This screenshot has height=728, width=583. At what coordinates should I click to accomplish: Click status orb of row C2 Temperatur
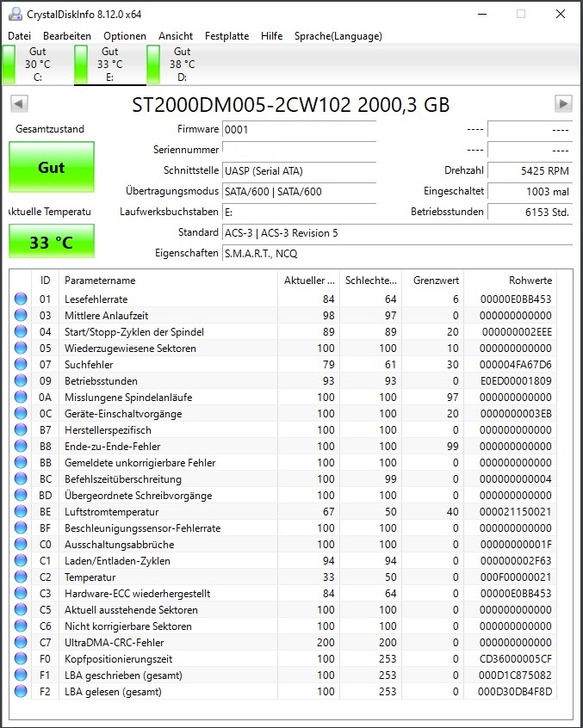click(21, 577)
